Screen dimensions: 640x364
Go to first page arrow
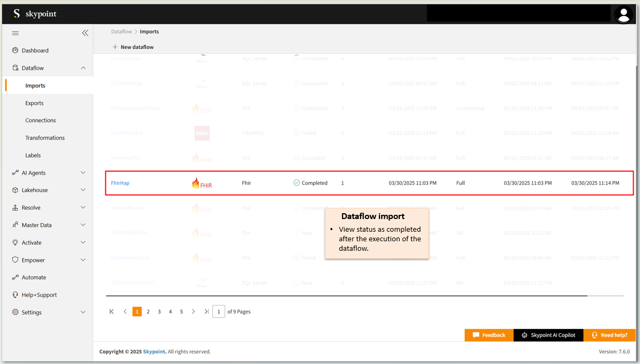tap(112, 312)
